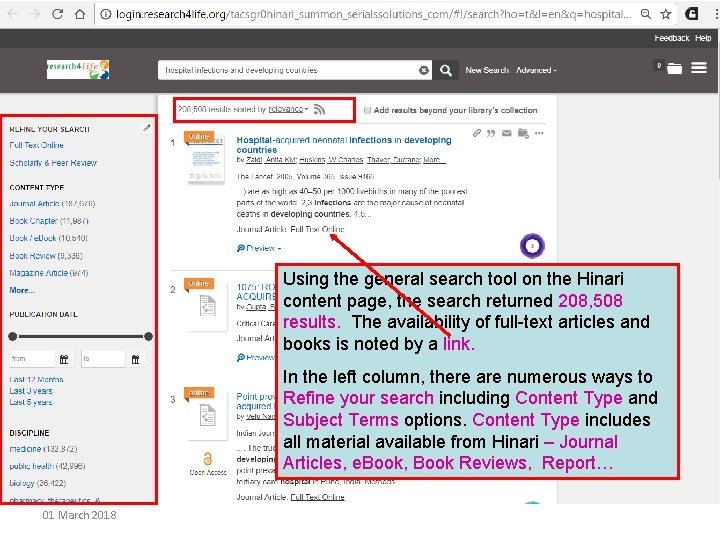Bookmark this page with the star icon
The image size is (720, 540).
[666, 14]
